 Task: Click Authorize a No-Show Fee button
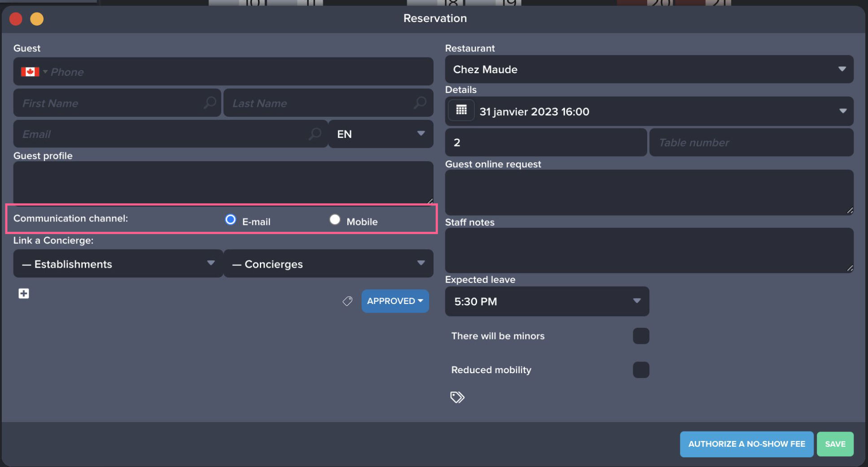click(x=746, y=444)
